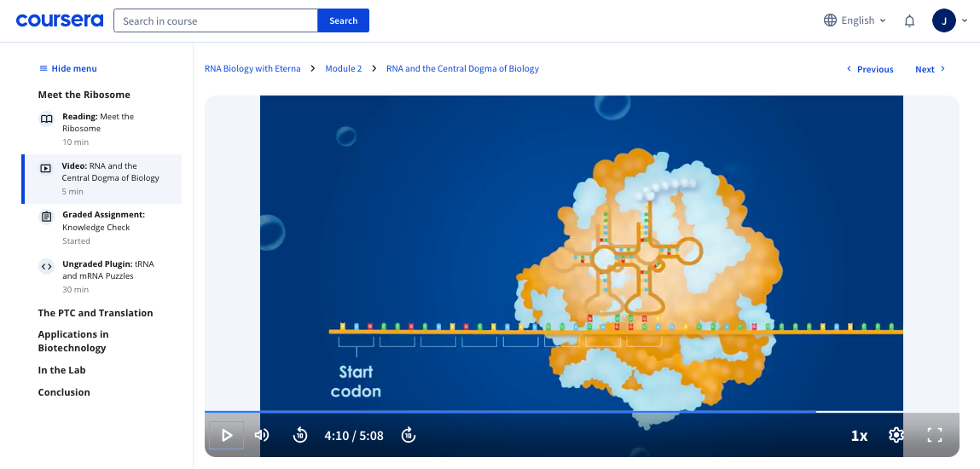The height and width of the screenshot is (469, 980).
Task: Expand the In the Lab section
Action: click(x=62, y=370)
